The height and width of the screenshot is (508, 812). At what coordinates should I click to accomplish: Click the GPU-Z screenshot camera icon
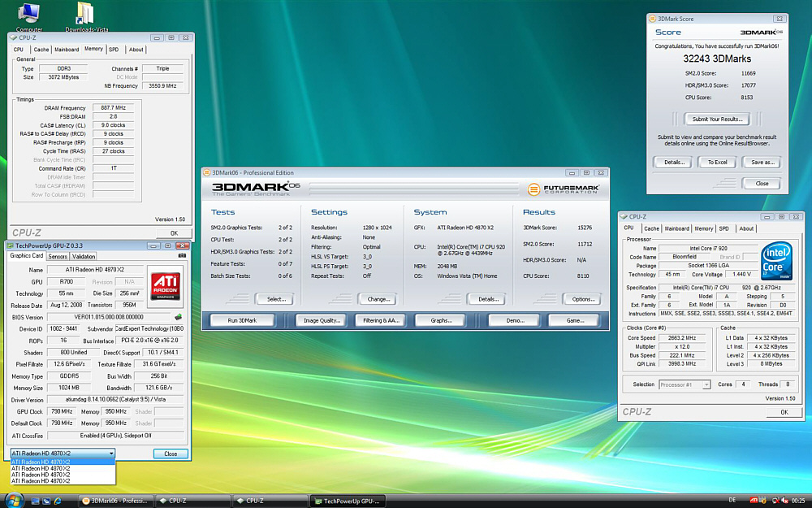(182, 255)
